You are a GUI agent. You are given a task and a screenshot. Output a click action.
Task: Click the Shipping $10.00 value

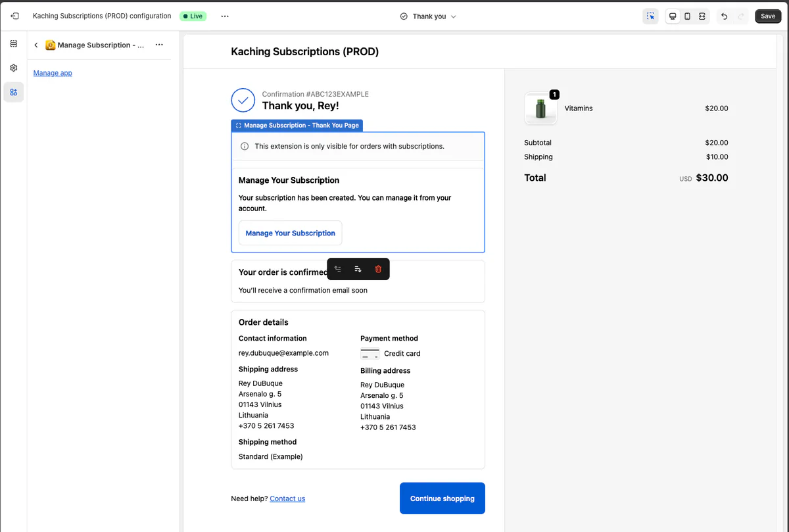(x=717, y=157)
